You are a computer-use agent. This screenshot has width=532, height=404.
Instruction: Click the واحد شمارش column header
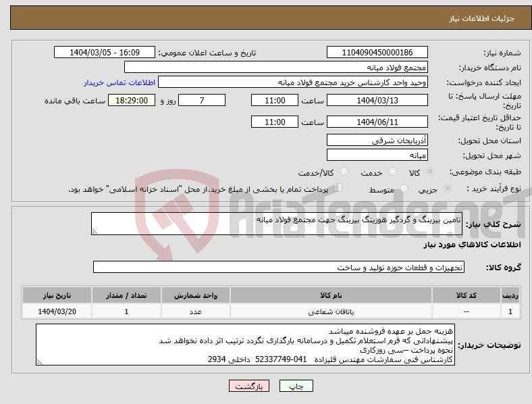click(x=196, y=295)
